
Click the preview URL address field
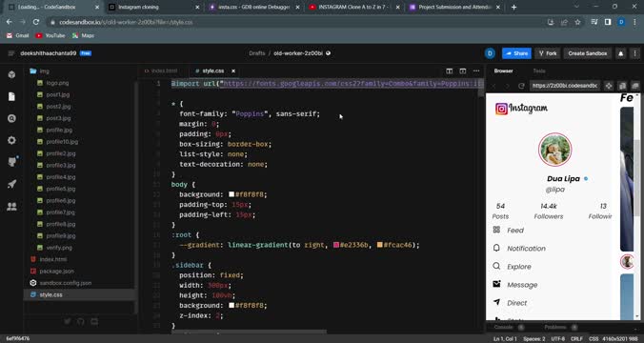(x=565, y=86)
